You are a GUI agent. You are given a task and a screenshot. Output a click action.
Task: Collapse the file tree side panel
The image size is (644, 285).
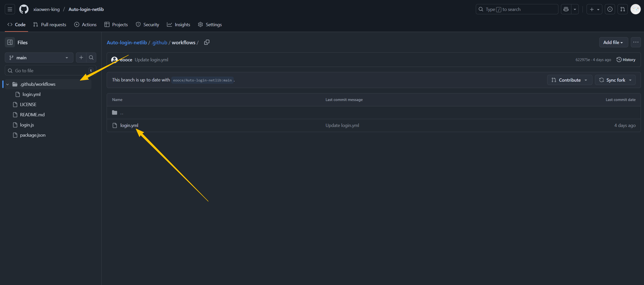[10, 42]
